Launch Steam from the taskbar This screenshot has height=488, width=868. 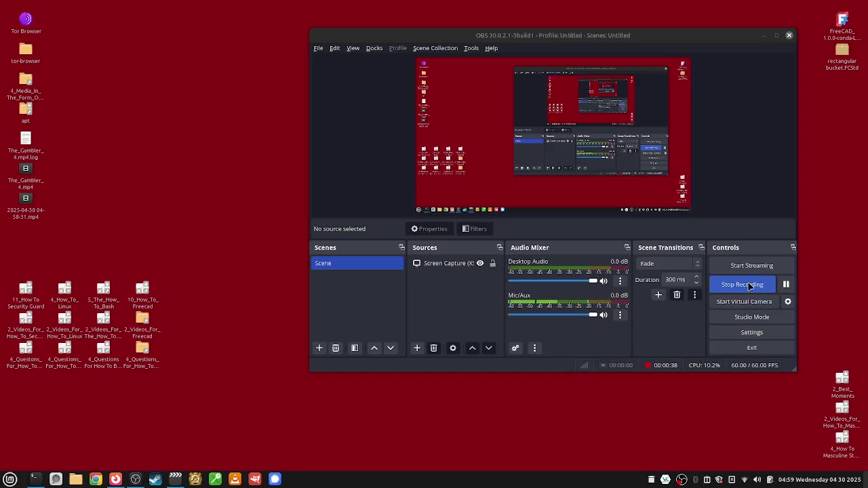click(x=155, y=479)
